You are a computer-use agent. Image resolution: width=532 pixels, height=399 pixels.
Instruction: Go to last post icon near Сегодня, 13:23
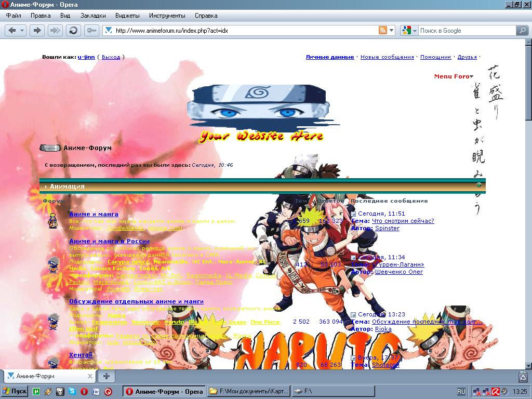[353, 314]
